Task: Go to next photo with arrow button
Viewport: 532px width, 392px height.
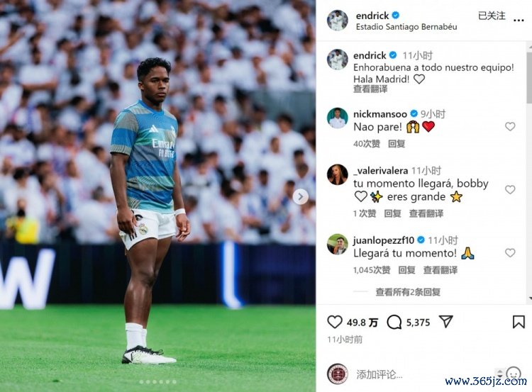Action: pos(300,196)
